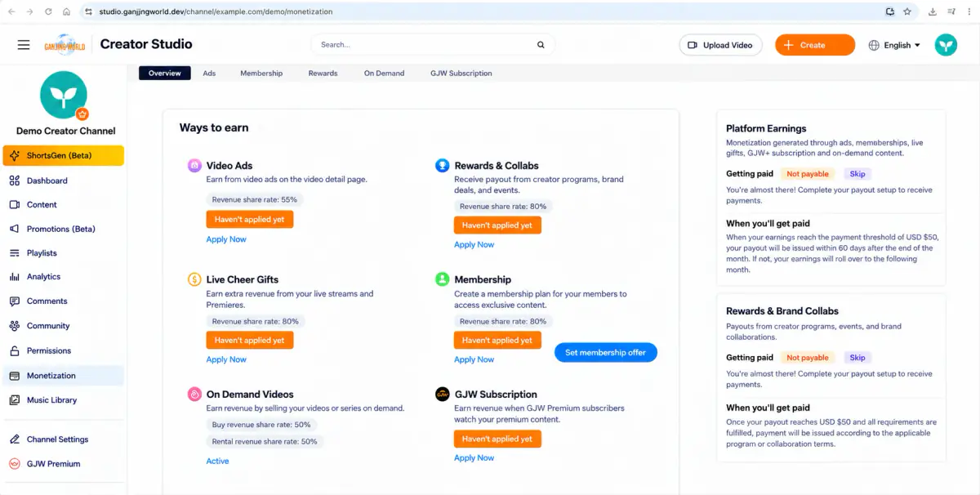This screenshot has height=495, width=980.
Task: Click the Promotions megaphone icon
Action: pyautogui.click(x=15, y=229)
